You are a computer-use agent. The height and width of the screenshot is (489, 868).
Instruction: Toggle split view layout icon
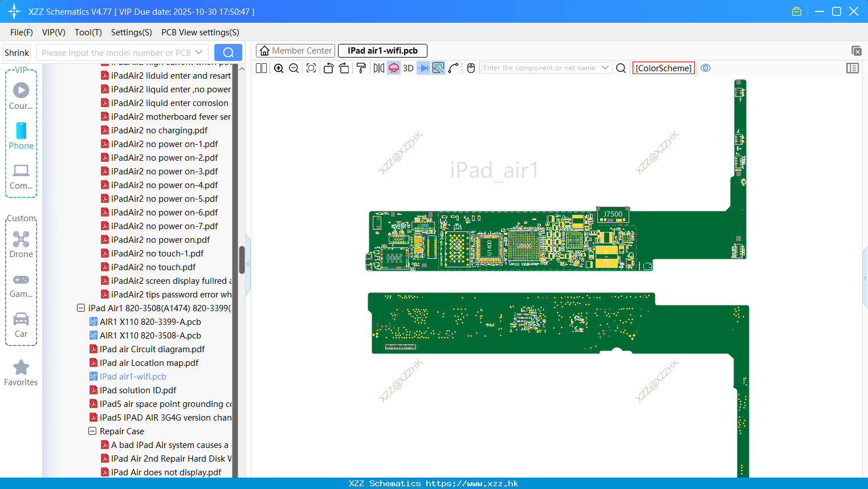coord(262,68)
